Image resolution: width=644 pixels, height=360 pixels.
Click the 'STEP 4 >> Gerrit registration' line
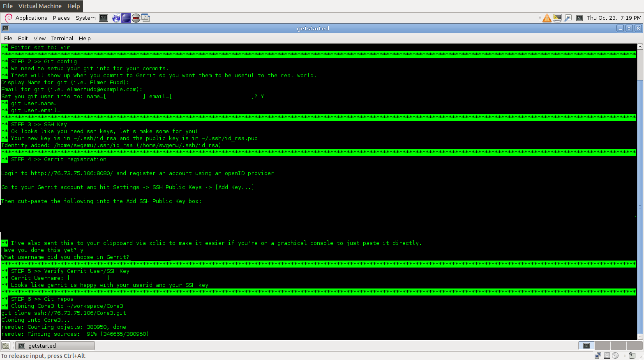click(x=59, y=159)
